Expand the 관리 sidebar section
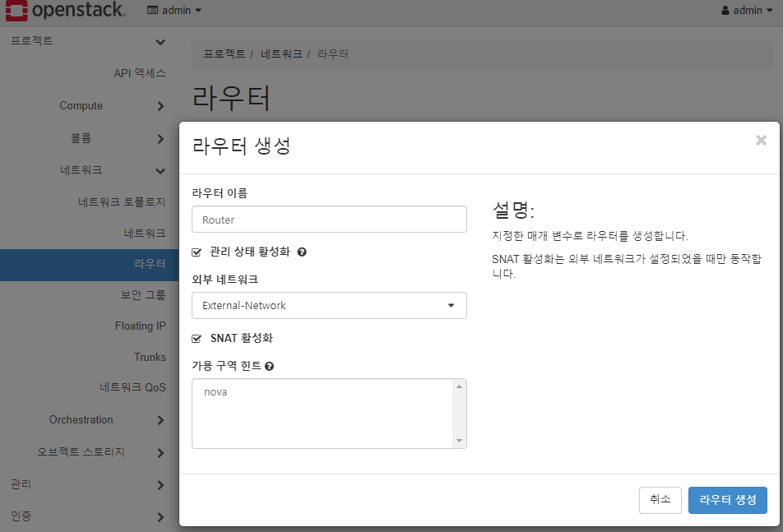 [89, 484]
